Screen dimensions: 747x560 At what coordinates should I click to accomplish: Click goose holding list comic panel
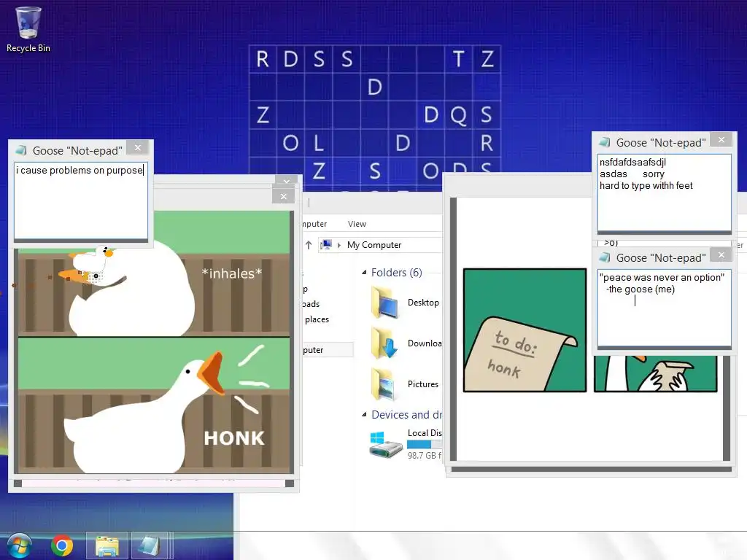(x=655, y=374)
